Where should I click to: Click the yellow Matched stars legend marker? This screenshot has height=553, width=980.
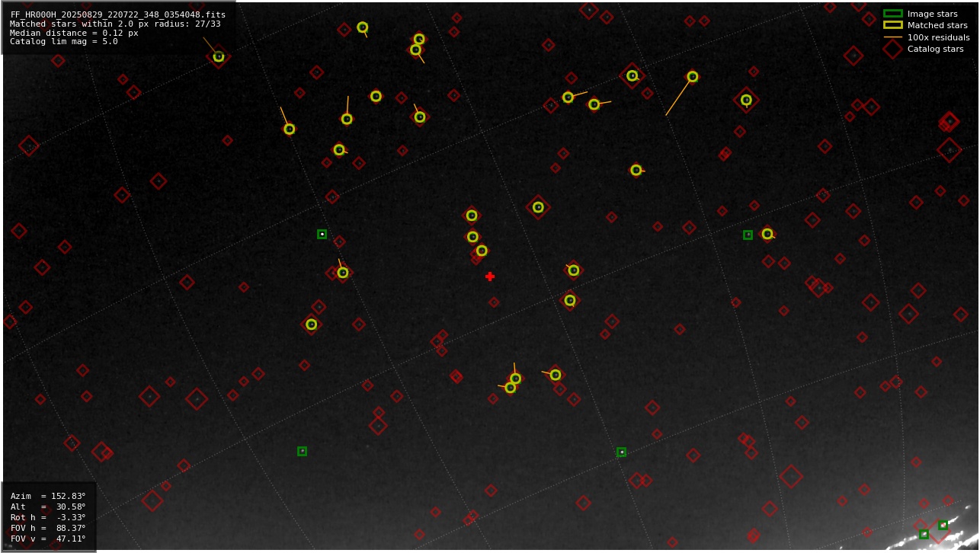(x=892, y=25)
